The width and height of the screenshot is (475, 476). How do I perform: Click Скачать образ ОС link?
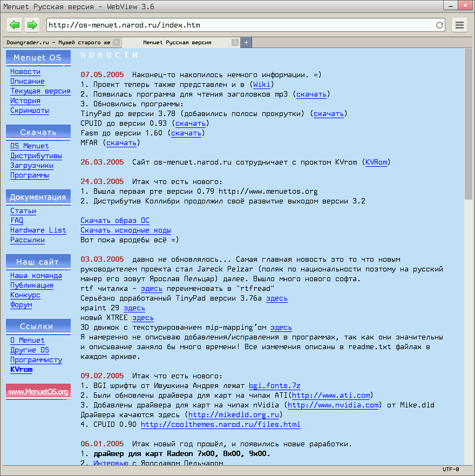(x=114, y=220)
